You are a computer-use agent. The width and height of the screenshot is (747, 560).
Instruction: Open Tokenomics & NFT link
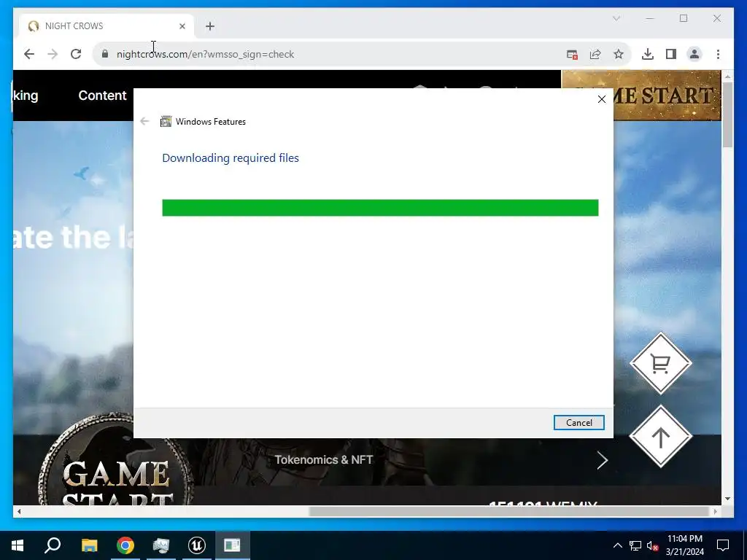pos(323,460)
